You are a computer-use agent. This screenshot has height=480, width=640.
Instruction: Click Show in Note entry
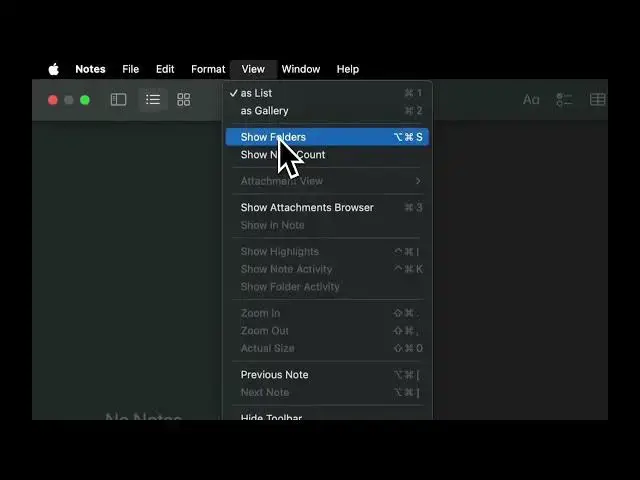[327, 225]
